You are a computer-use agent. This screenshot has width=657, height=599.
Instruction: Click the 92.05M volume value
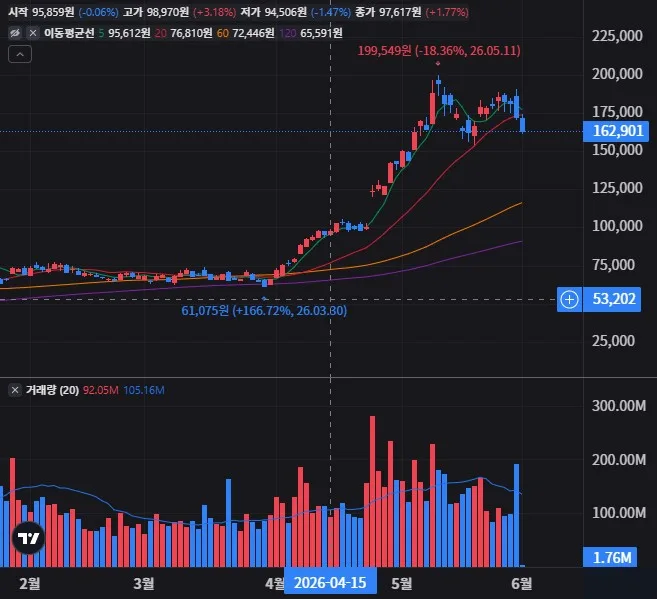pyautogui.click(x=101, y=390)
